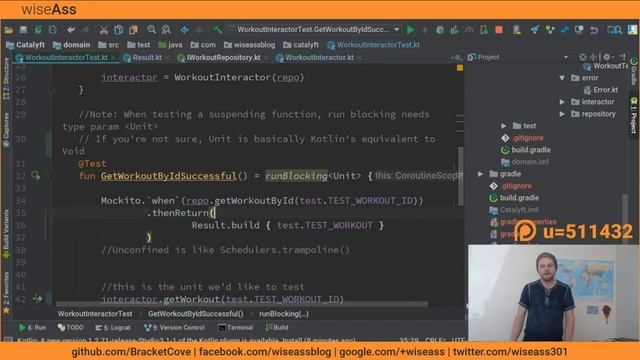Image resolution: width=640 pixels, height=360 pixels.
Task: Click the Attach Debugger phone icon
Action: (484, 30)
